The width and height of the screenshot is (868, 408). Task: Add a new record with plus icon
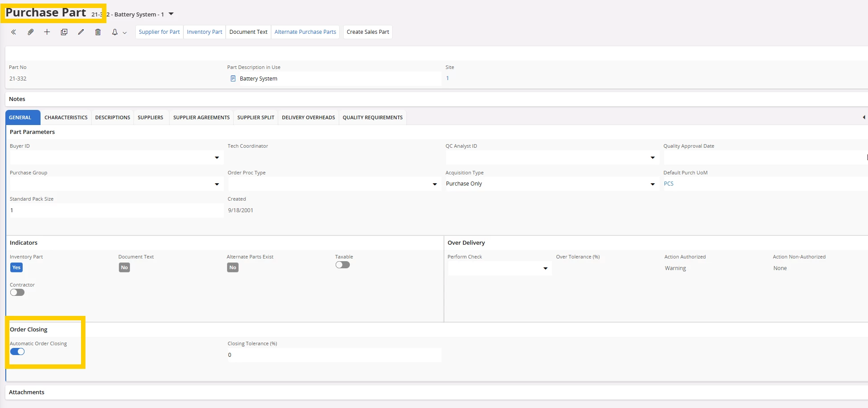(x=47, y=32)
